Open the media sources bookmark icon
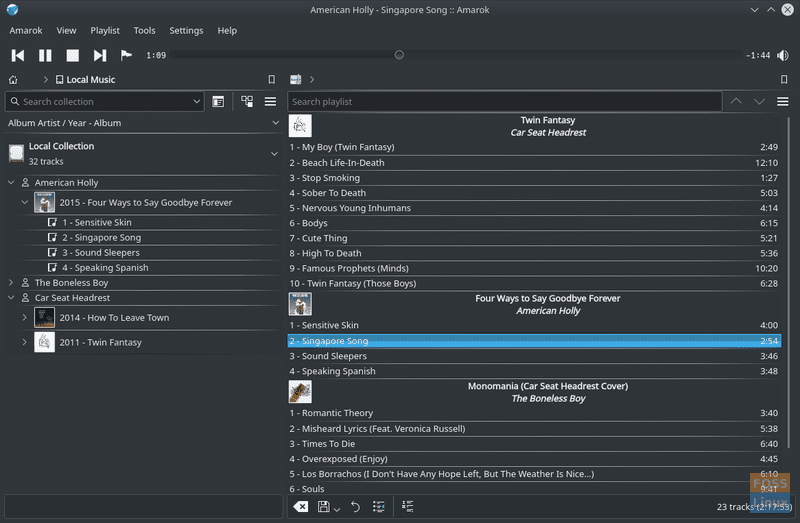Viewport: 800px width, 523px height. (271, 80)
